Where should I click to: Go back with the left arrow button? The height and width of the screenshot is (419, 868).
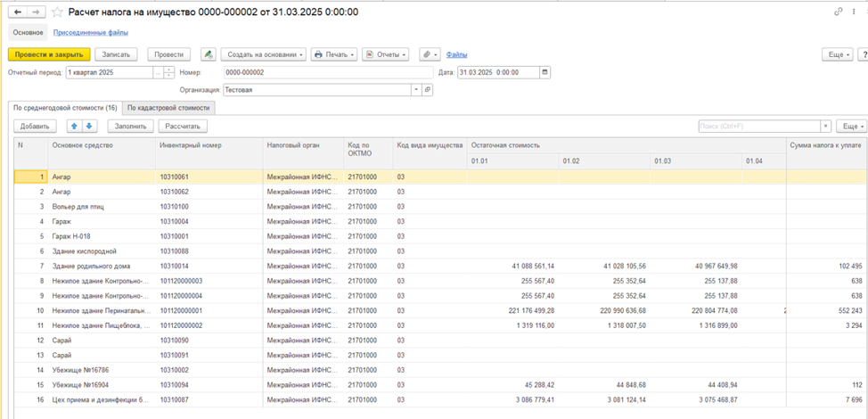[x=18, y=12]
